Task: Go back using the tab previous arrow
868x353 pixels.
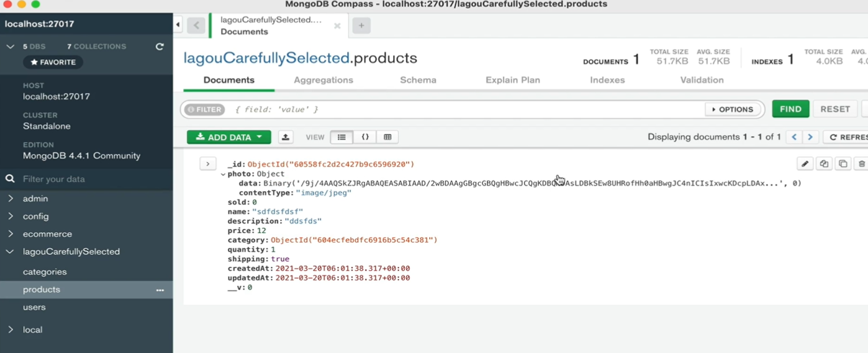Action: coord(196,25)
